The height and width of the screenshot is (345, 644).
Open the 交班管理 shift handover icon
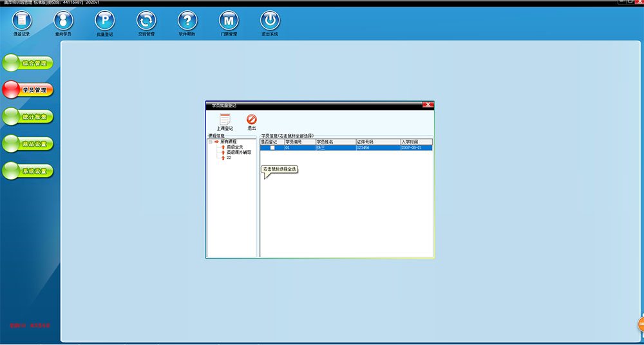click(146, 21)
